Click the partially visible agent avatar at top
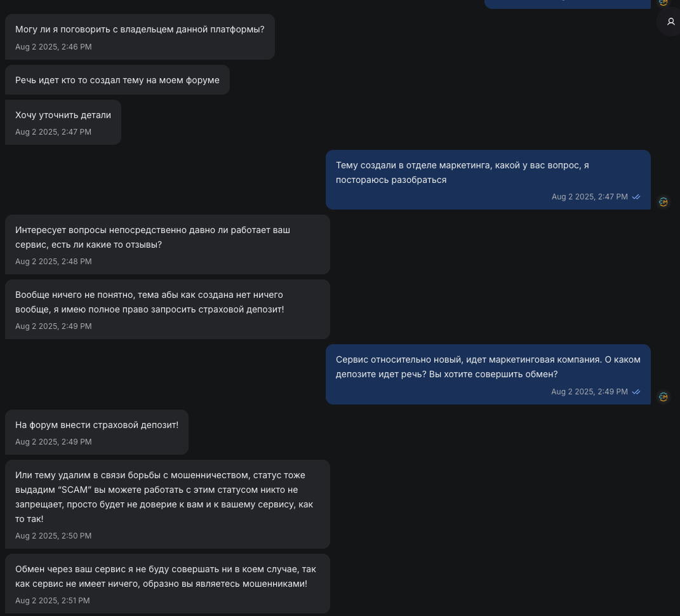Screen dimensions: 680x616 click(663, 3)
